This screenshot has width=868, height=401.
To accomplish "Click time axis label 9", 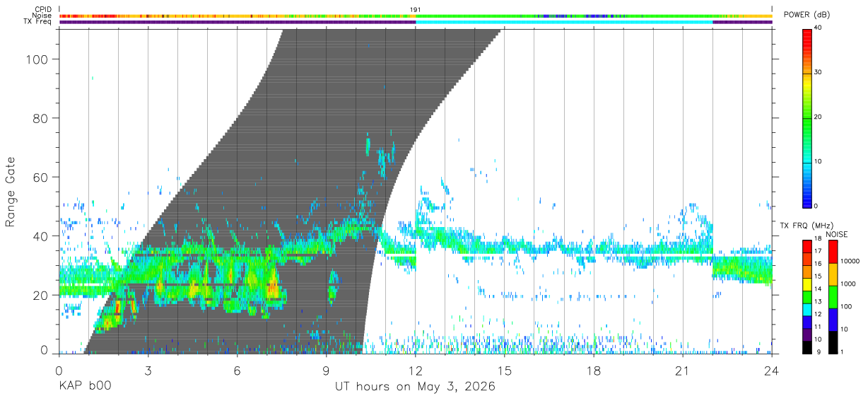I will click(x=327, y=371).
